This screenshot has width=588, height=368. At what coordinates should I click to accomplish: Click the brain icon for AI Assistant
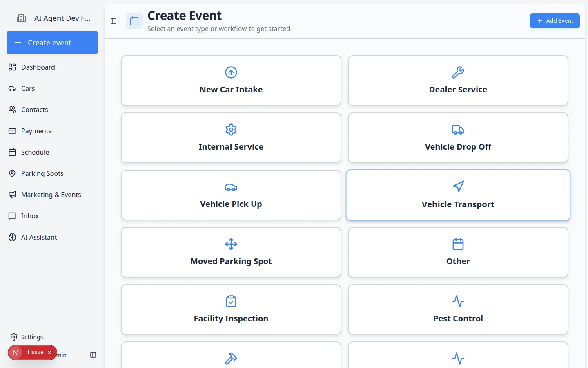click(x=12, y=237)
